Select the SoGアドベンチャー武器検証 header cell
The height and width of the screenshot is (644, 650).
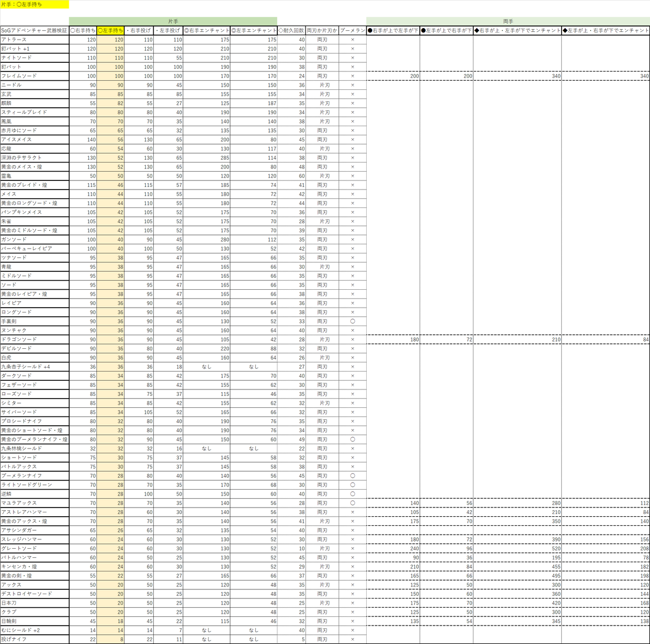pos(35,30)
